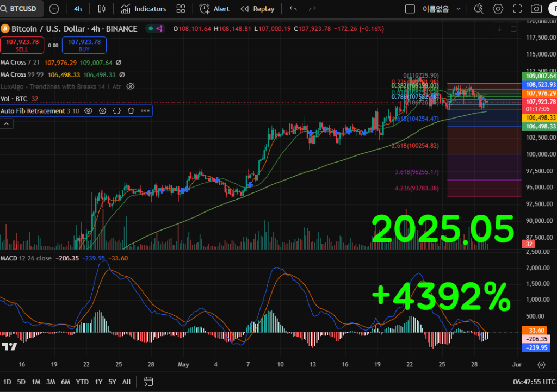Show All date range
The image size is (557, 392).
click(126, 382)
